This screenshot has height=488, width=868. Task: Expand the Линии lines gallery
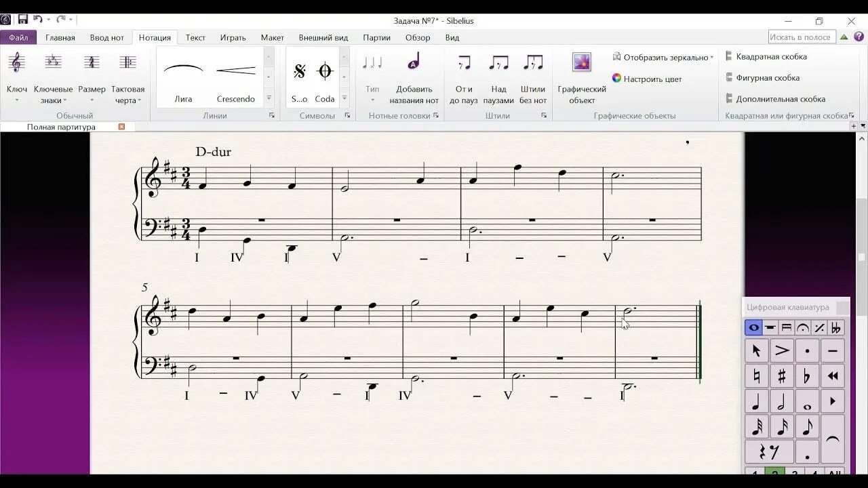point(269,98)
